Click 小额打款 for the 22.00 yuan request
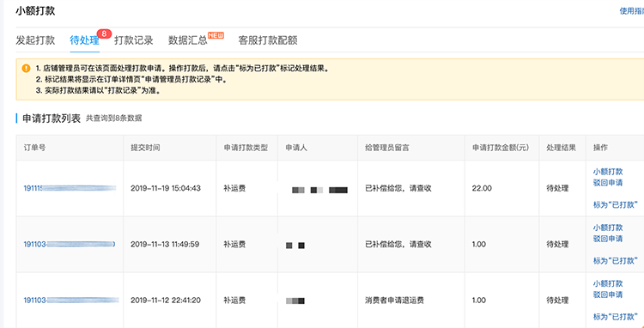The height and width of the screenshot is (328, 644). coord(608,172)
